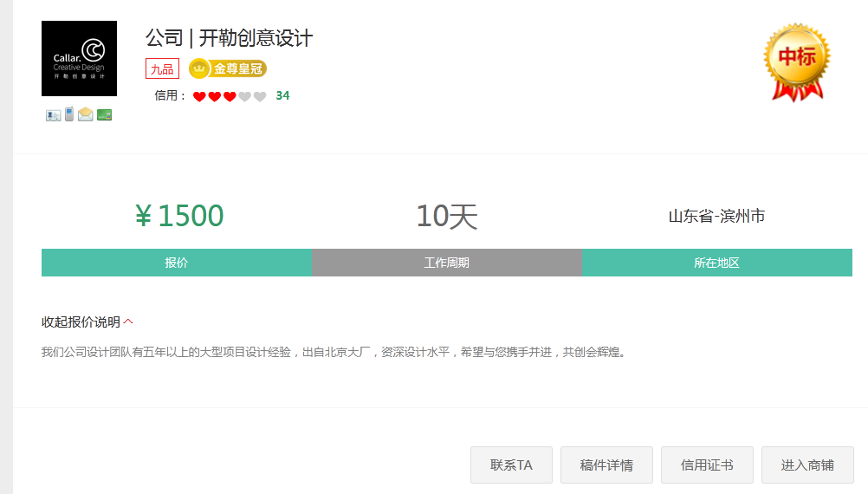
Task: Open the Callar Creative Design logo thumbnail
Action: (79, 58)
